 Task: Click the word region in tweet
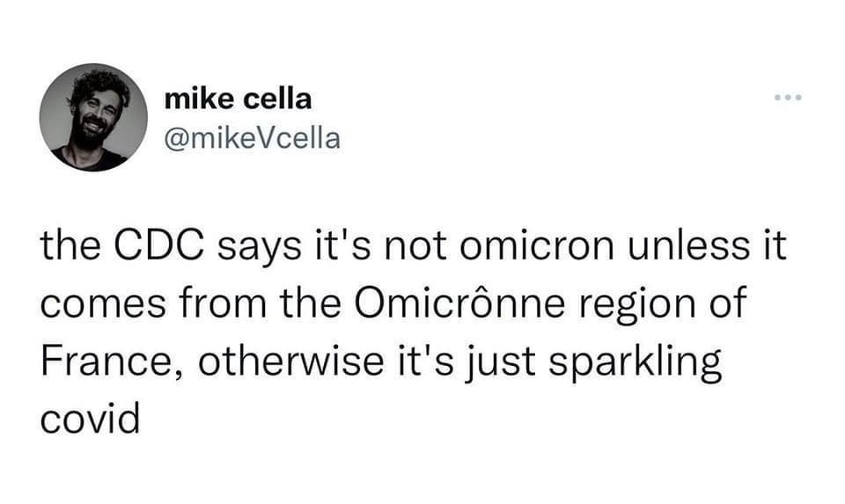pos(638,304)
